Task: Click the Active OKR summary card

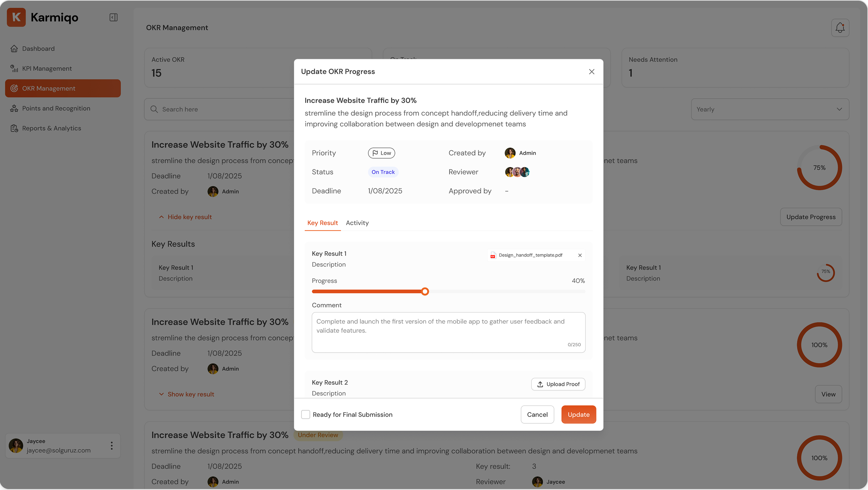Action: pos(258,68)
